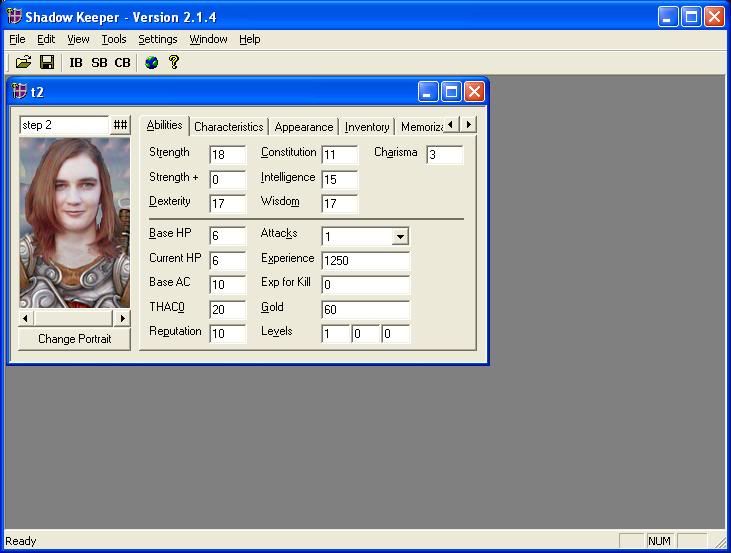
Task: Open the CB creature browser toolbar button
Action: [x=122, y=62]
